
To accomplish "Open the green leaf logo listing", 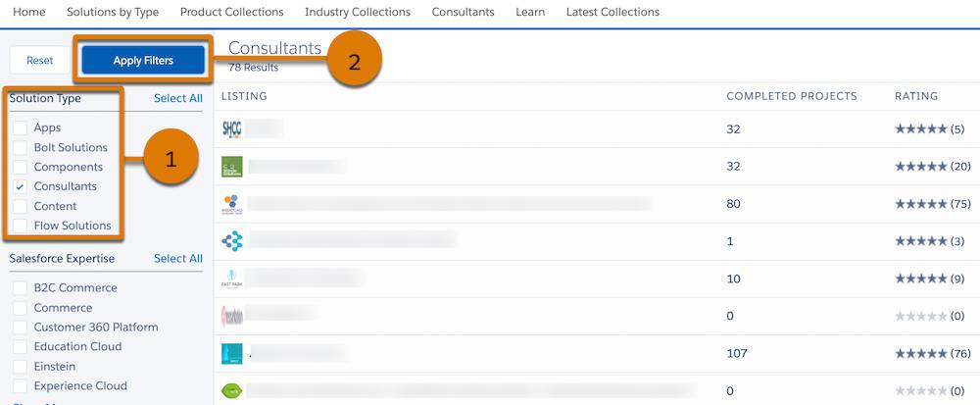I will tap(232, 391).
